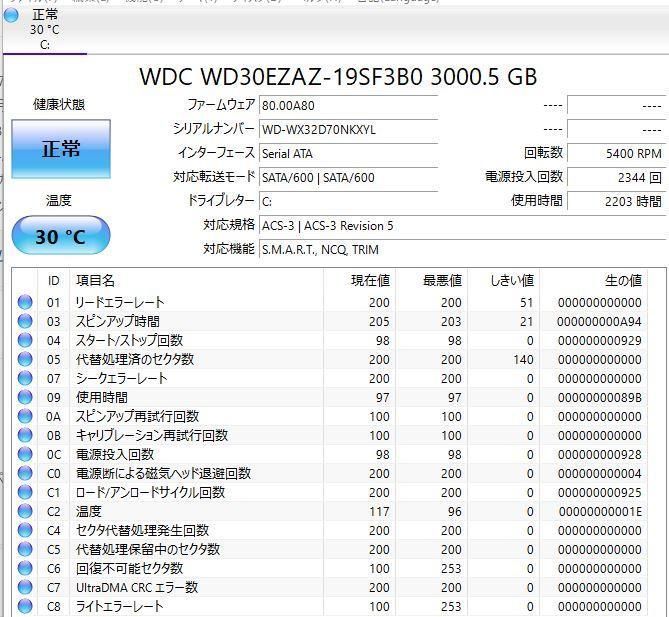Click the 正常 health status button
This screenshot has width=669, height=617.
point(61,148)
